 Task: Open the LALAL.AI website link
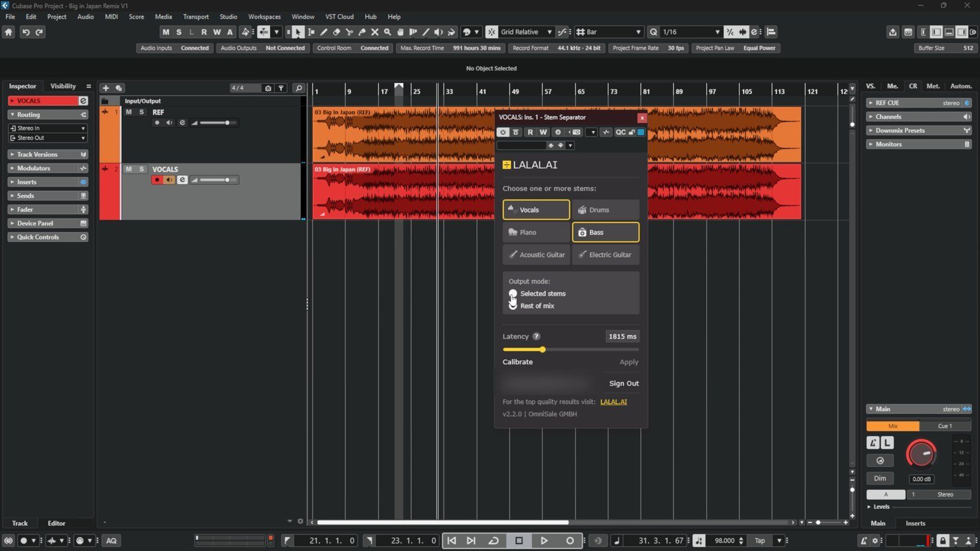click(613, 402)
